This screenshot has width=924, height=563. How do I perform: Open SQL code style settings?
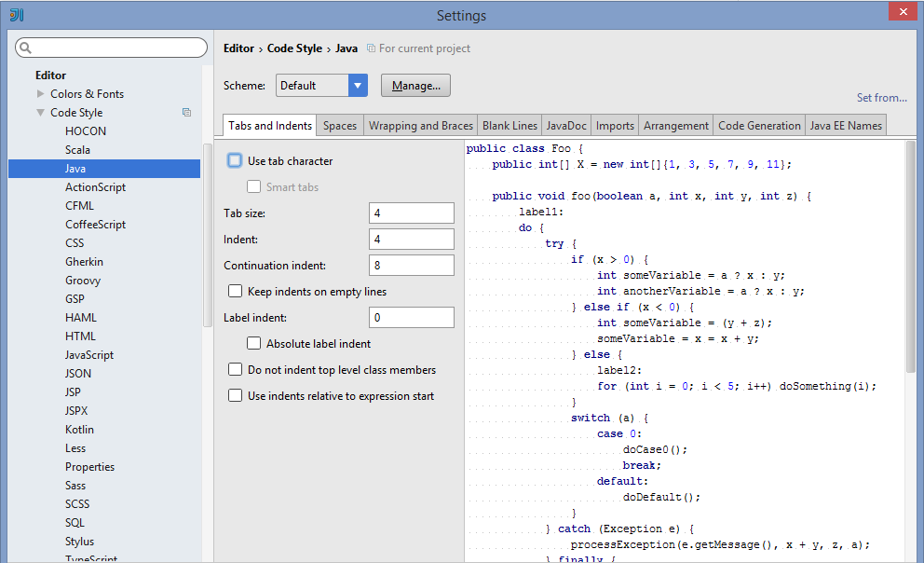(x=75, y=523)
